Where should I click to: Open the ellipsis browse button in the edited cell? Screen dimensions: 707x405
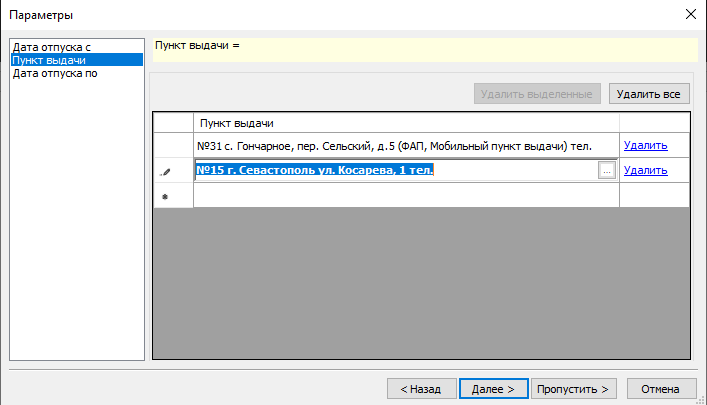click(x=607, y=170)
